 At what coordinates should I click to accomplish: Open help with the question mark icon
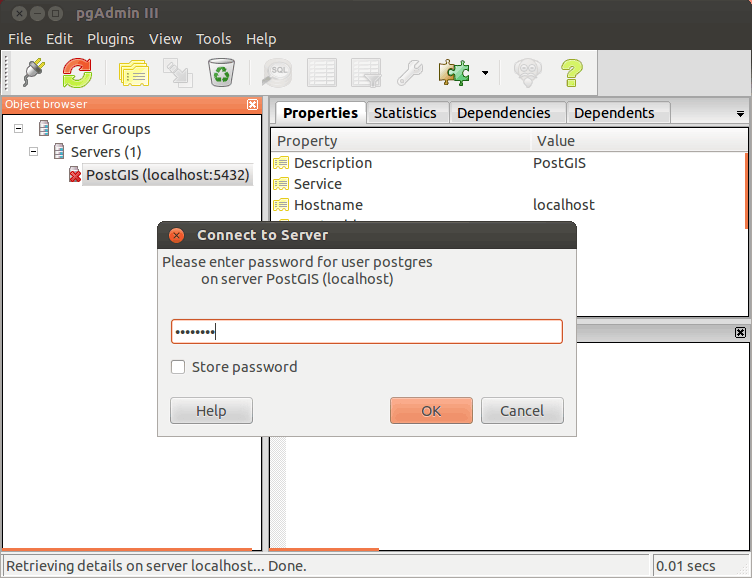point(572,73)
